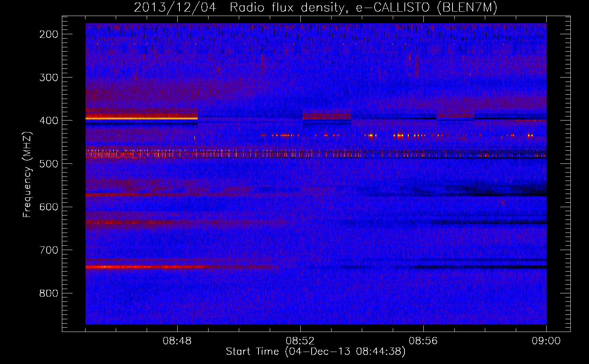Select the 700 frequency tick label

49,250
